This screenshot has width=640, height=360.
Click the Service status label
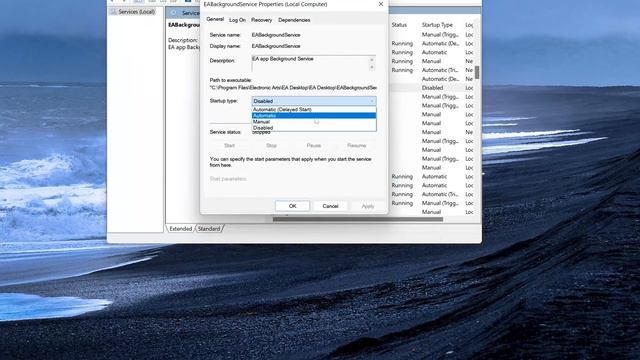tap(225, 132)
